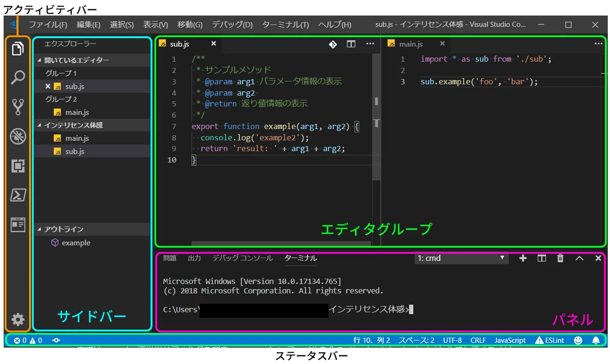Open More Actions for the sub.js group

370,44
